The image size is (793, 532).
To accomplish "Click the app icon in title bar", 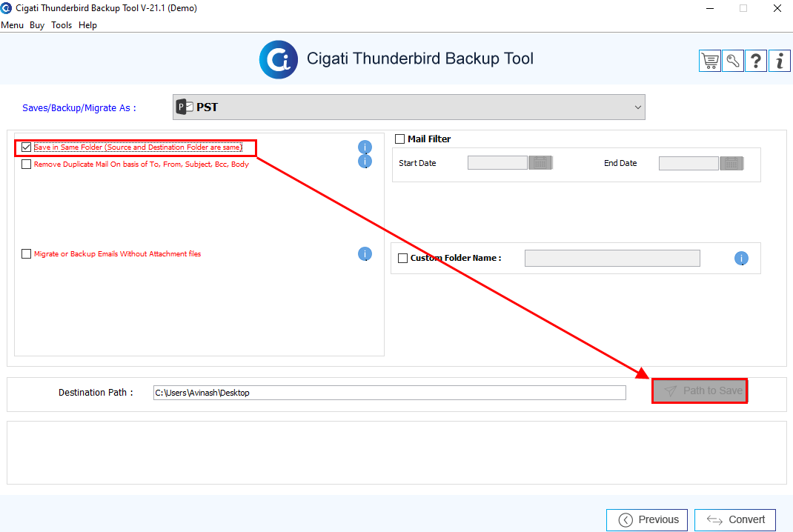I will (x=6, y=8).
